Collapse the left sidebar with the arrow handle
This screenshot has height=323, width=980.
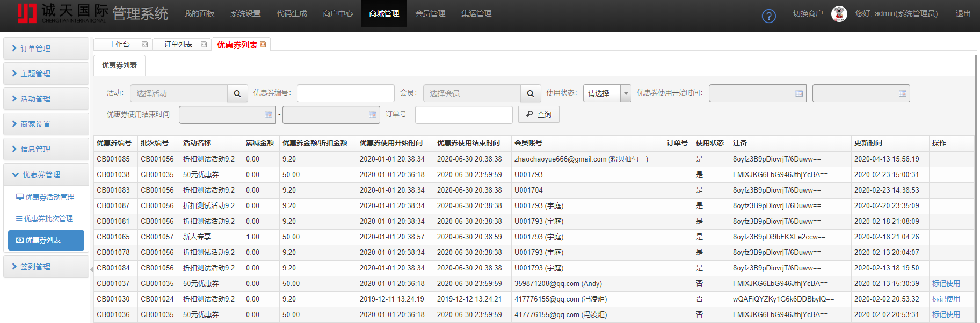point(91,269)
